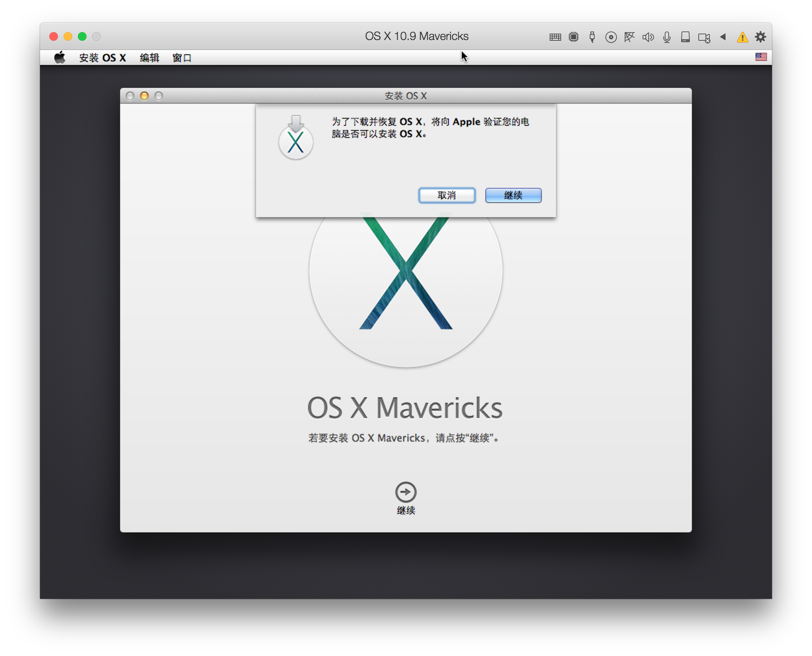
Task: Open the 编辑 menu
Action: pyautogui.click(x=149, y=58)
